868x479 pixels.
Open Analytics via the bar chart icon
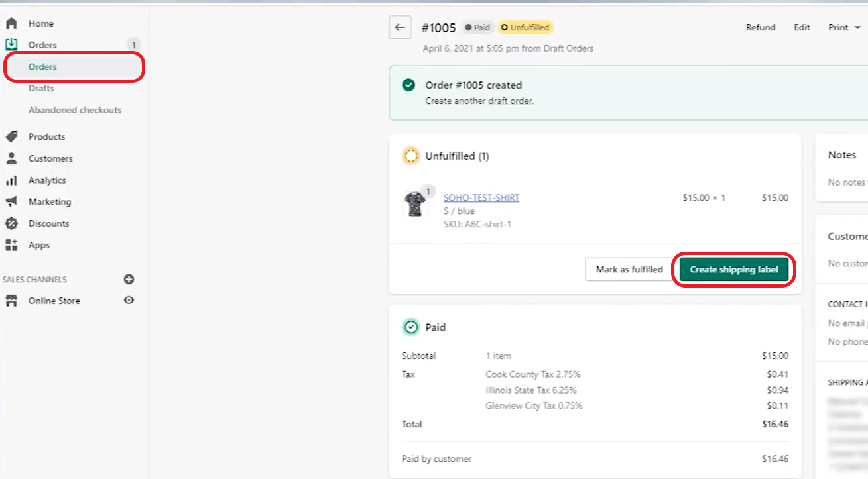click(13, 180)
